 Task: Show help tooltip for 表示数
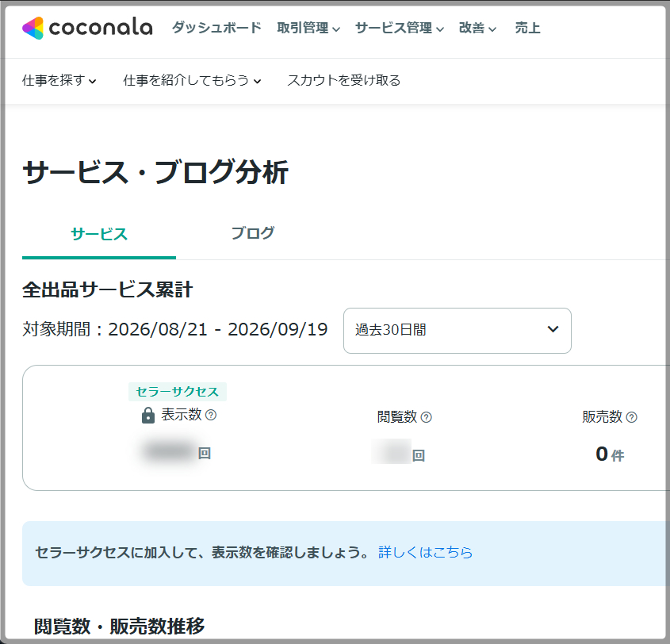click(x=211, y=415)
